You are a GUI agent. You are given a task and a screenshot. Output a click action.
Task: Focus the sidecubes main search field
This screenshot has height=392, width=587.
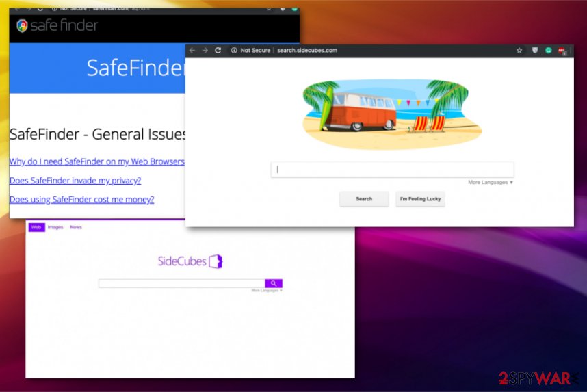pyautogui.click(x=392, y=170)
